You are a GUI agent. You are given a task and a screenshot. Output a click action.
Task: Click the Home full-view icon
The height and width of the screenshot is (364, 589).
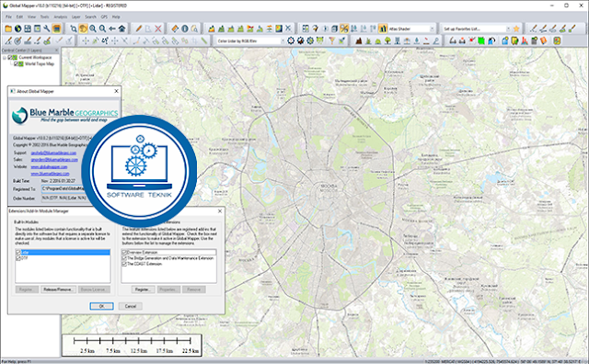121,28
